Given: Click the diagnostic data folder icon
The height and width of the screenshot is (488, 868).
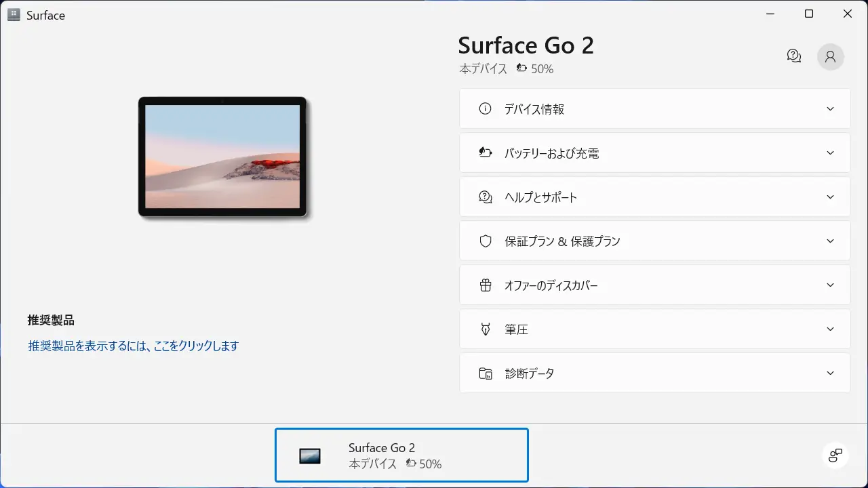Looking at the screenshot, I should coord(485,373).
